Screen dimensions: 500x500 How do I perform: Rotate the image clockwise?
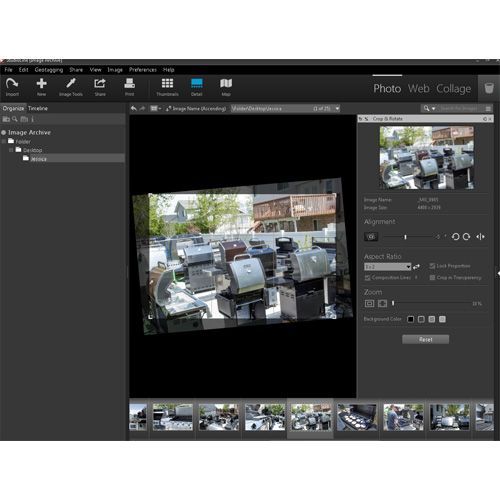[466, 237]
